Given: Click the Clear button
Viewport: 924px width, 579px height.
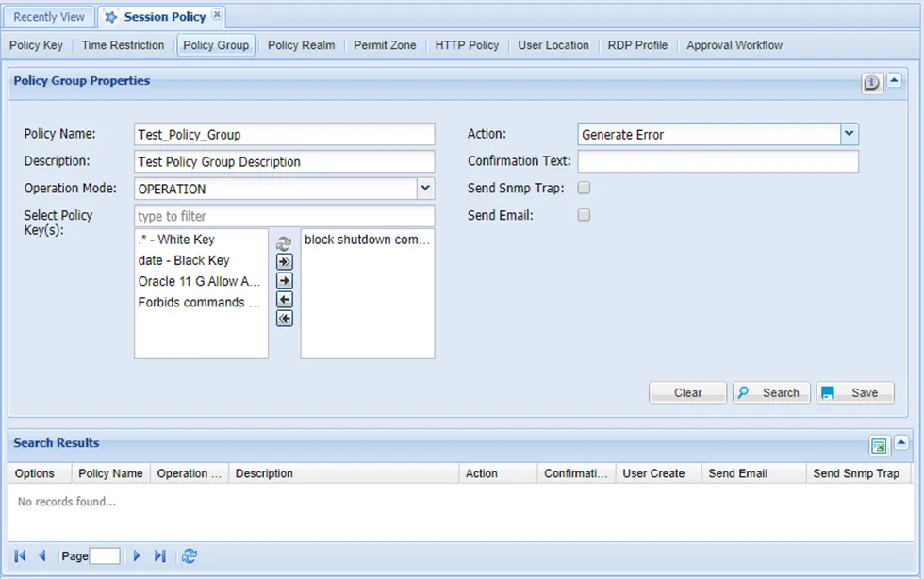Looking at the screenshot, I should coord(687,392).
